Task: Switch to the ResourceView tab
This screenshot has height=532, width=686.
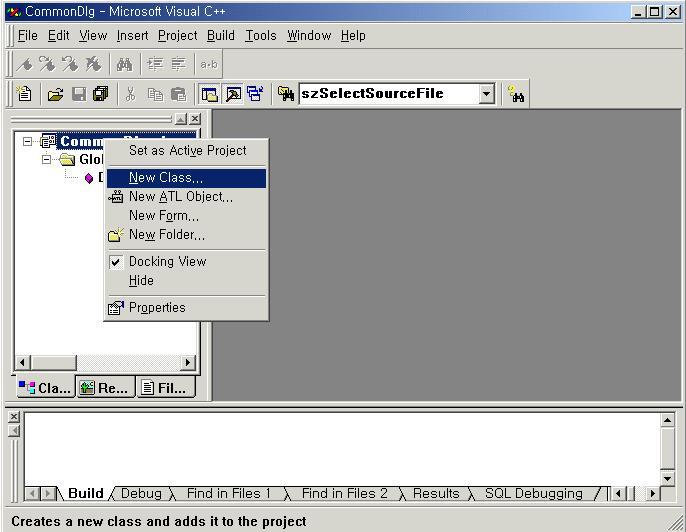Action: coord(105,388)
